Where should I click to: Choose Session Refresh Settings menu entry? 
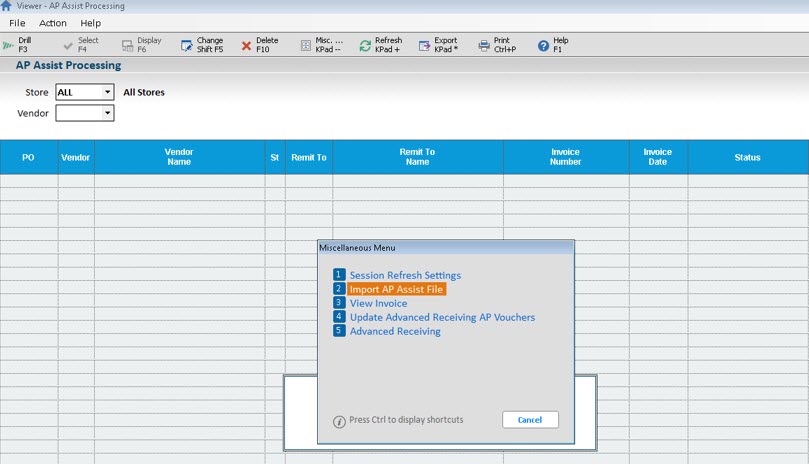click(x=405, y=275)
